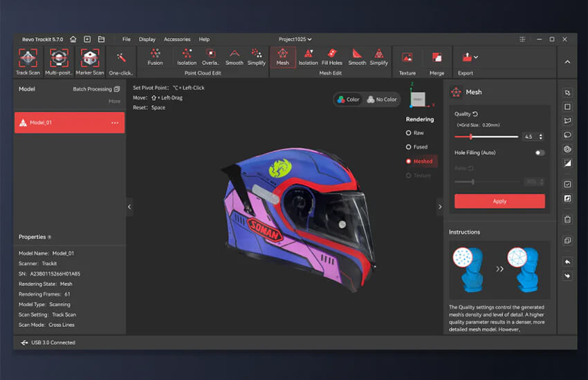Expand the Export dropdown arrow
The width and height of the screenshot is (588, 380).
coord(476,57)
